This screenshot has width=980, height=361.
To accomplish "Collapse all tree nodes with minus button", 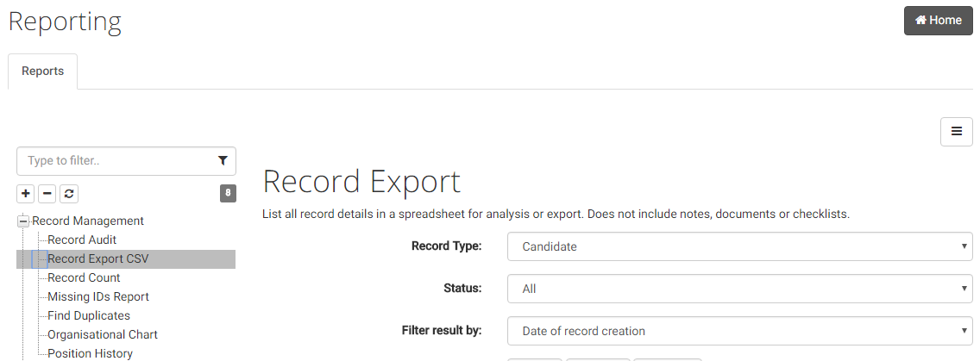I will (x=47, y=194).
